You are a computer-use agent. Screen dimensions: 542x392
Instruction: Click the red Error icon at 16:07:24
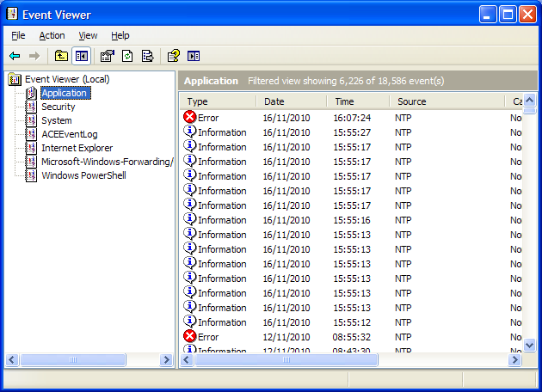[x=190, y=117]
